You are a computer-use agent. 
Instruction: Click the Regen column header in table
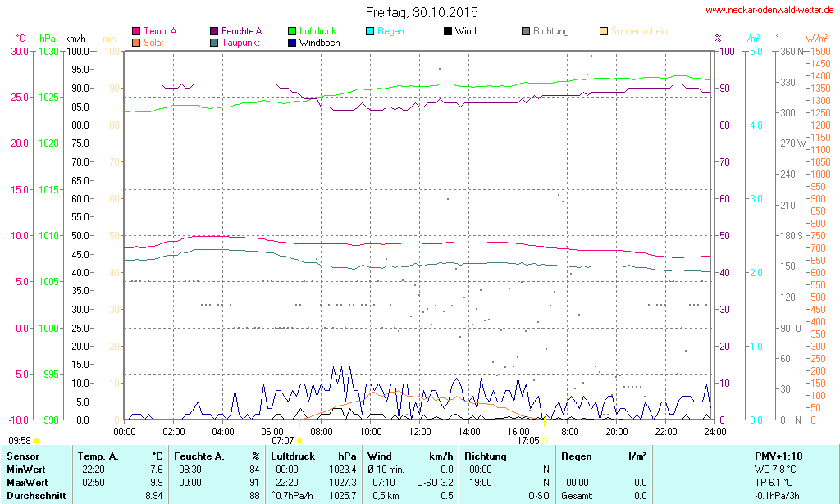point(576,456)
